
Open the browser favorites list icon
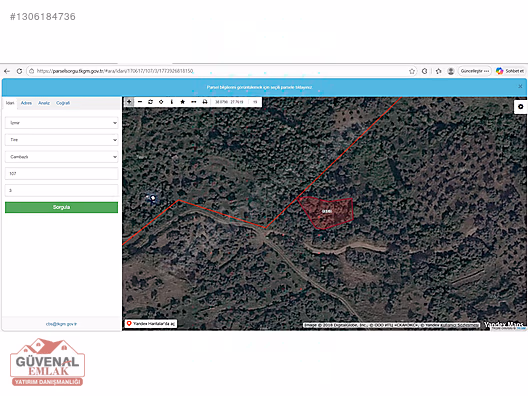click(438, 71)
